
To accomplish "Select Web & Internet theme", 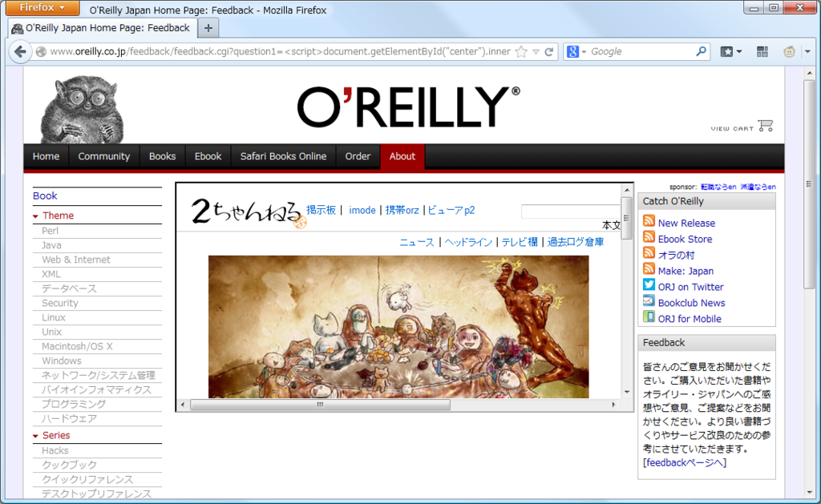I will [x=76, y=260].
